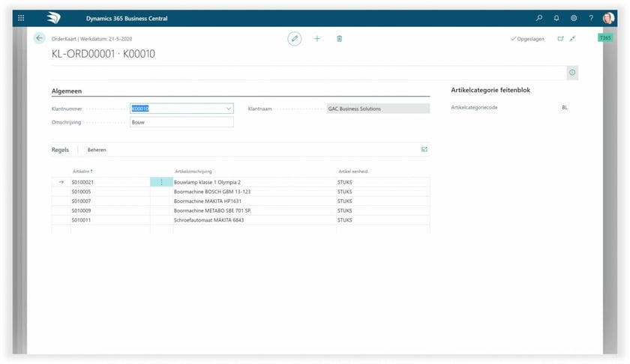Image resolution: width=630 pixels, height=364 pixels.
Task: Expand the Regels part icon
Action: tap(424, 149)
